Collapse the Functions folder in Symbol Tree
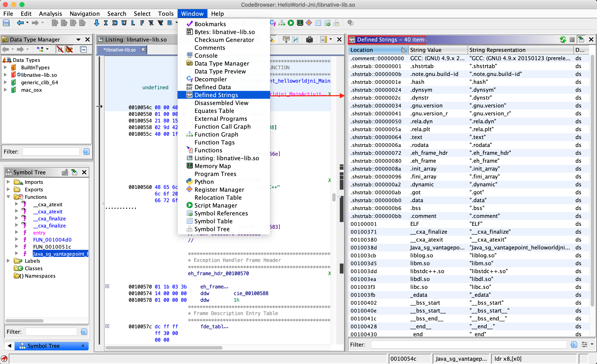Screen dimensions: 597x364 click(8, 197)
